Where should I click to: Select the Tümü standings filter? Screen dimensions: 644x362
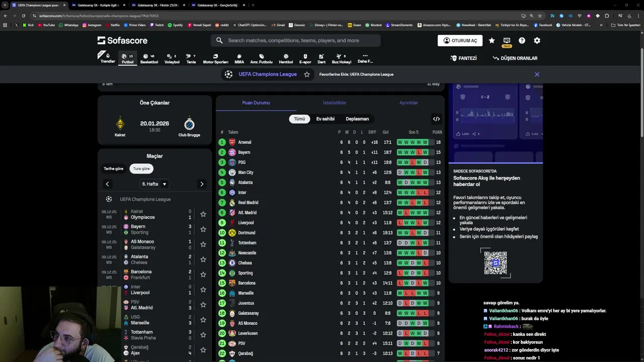(x=299, y=119)
